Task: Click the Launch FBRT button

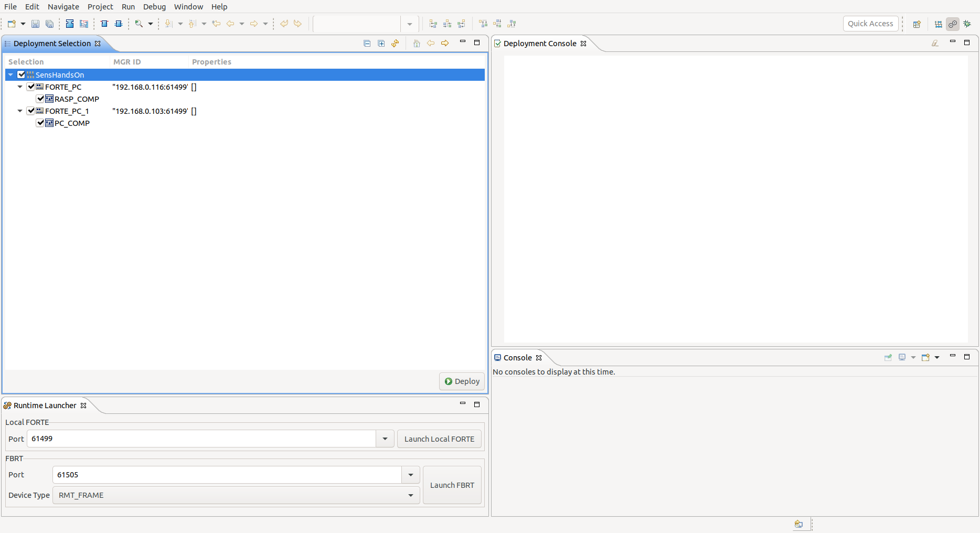Action: pos(452,485)
